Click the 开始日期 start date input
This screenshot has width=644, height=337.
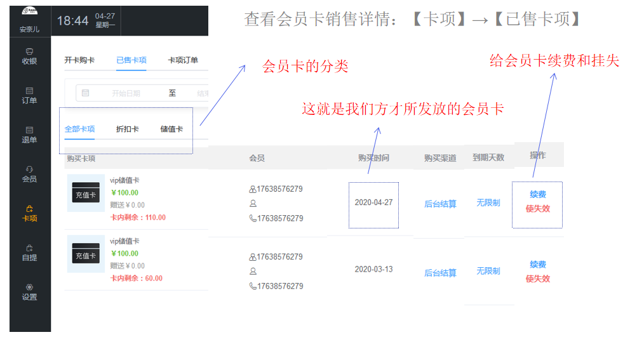pyautogui.click(x=126, y=93)
